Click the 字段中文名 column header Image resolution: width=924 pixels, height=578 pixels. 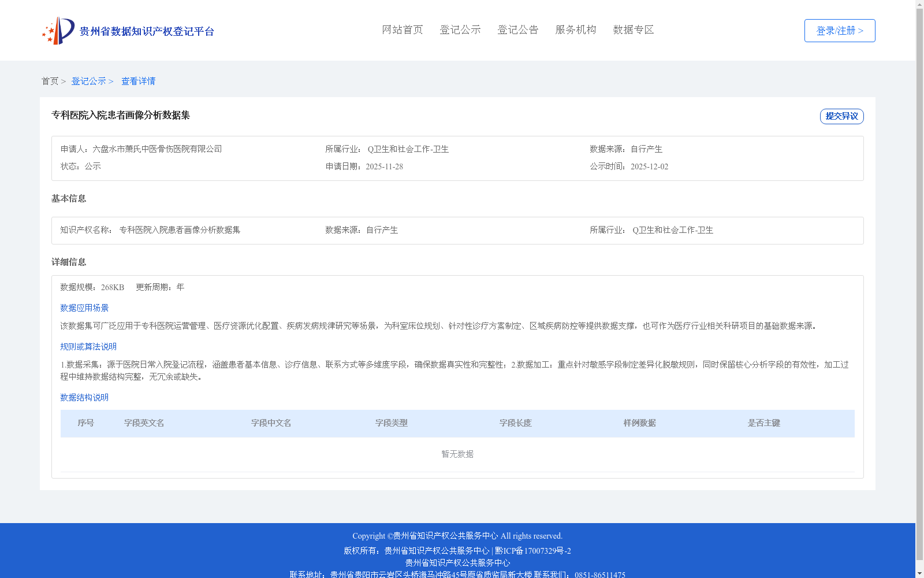click(x=271, y=423)
